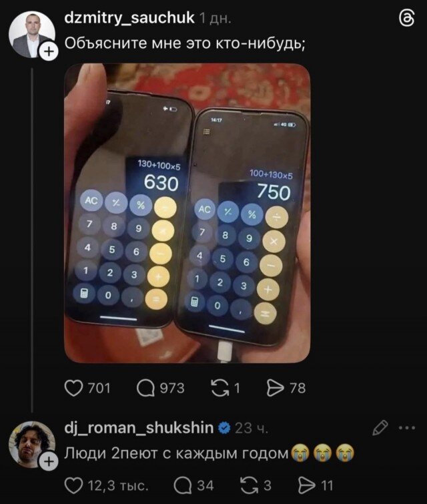Open dzmitry_sauchuk username link
This screenshot has width=427, height=504.
[x=129, y=17]
